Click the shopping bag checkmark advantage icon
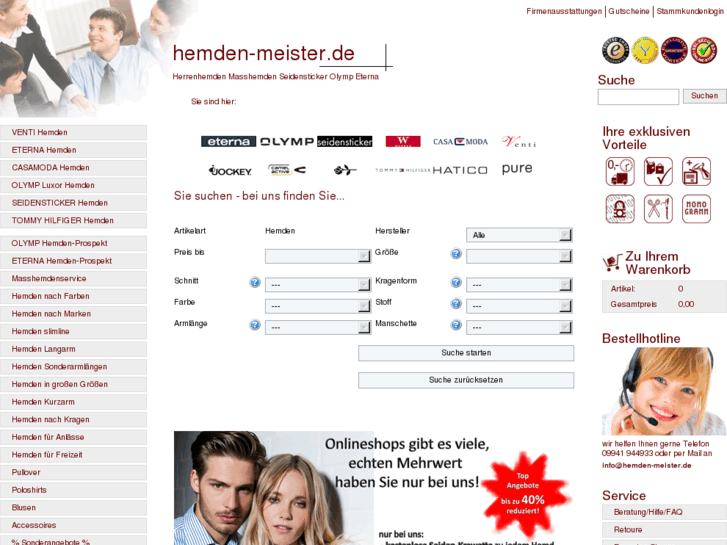727x545 pixels. pyautogui.click(x=658, y=171)
